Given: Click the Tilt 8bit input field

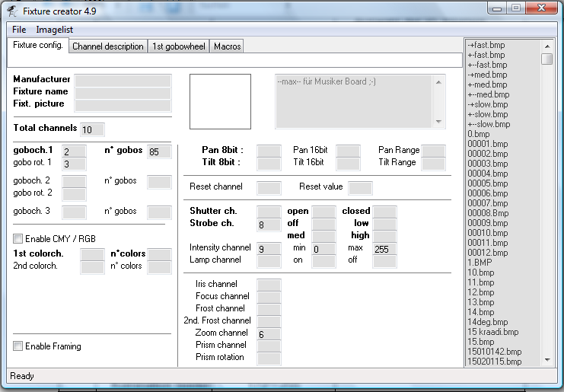Looking at the screenshot, I should pos(269,164).
